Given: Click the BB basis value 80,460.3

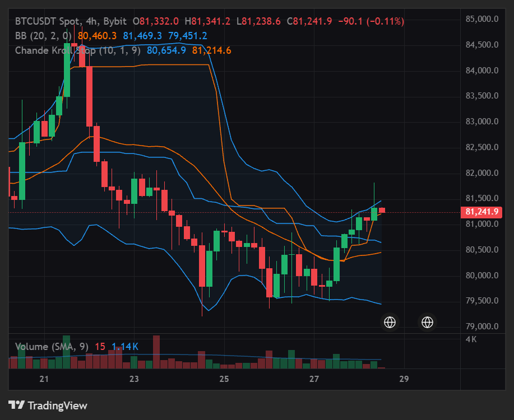Looking at the screenshot, I should tap(98, 36).
